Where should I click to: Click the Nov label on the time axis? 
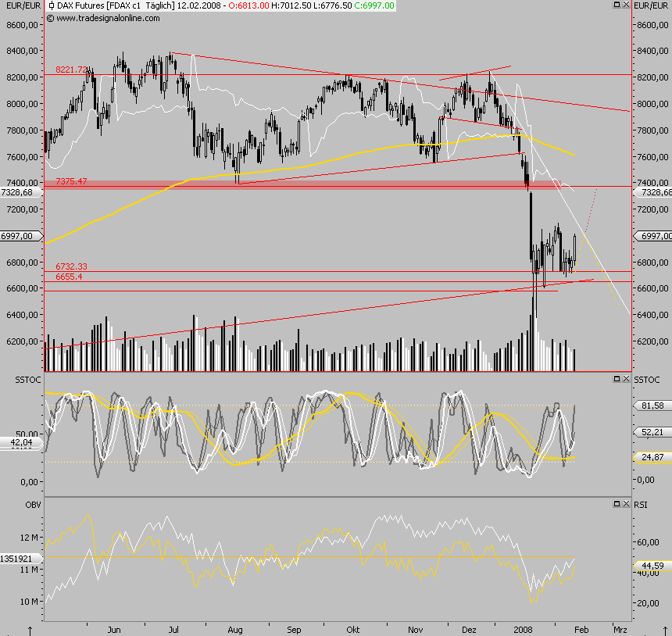click(x=415, y=630)
